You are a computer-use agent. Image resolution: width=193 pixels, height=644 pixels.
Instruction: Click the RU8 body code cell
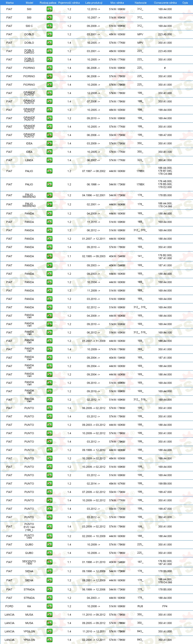coord(140,606)
